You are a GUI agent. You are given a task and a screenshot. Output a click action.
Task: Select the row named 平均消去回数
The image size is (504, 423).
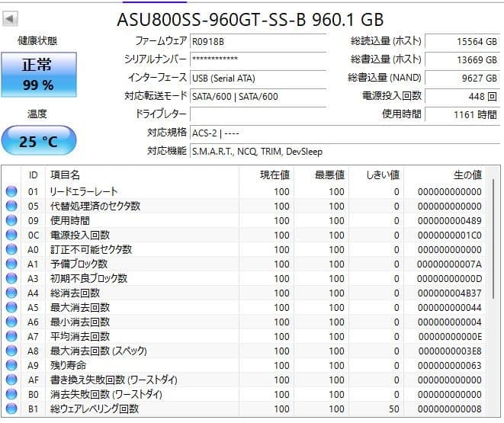pyautogui.click(x=244, y=336)
